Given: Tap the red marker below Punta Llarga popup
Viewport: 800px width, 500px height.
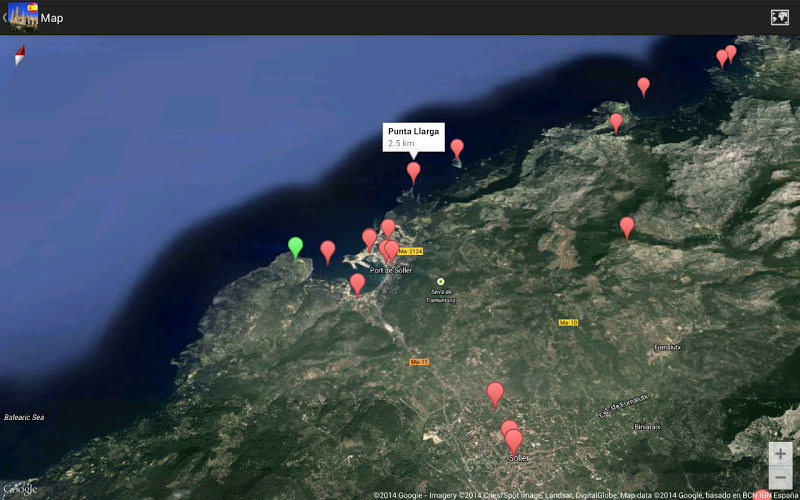Looking at the screenshot, I should pos(413,171).
